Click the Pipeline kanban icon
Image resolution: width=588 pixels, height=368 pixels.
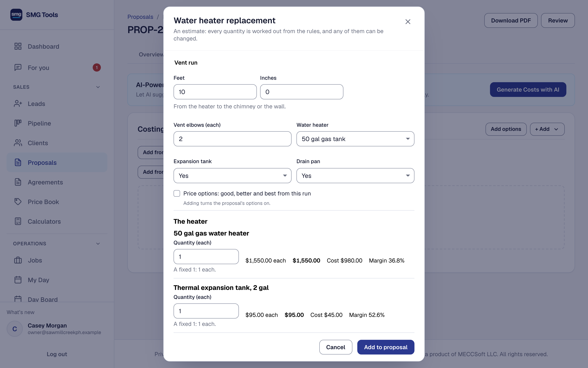click(x=18, y=123)
